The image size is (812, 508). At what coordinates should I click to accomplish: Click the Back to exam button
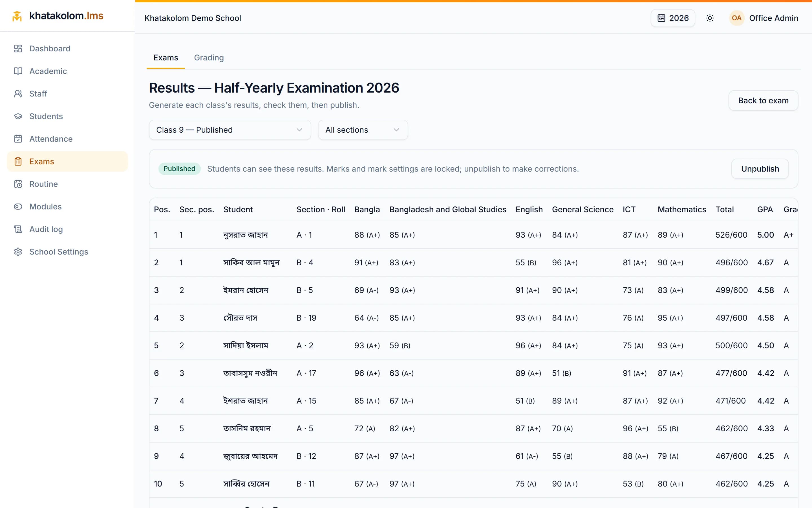click(x=763, y=100)
